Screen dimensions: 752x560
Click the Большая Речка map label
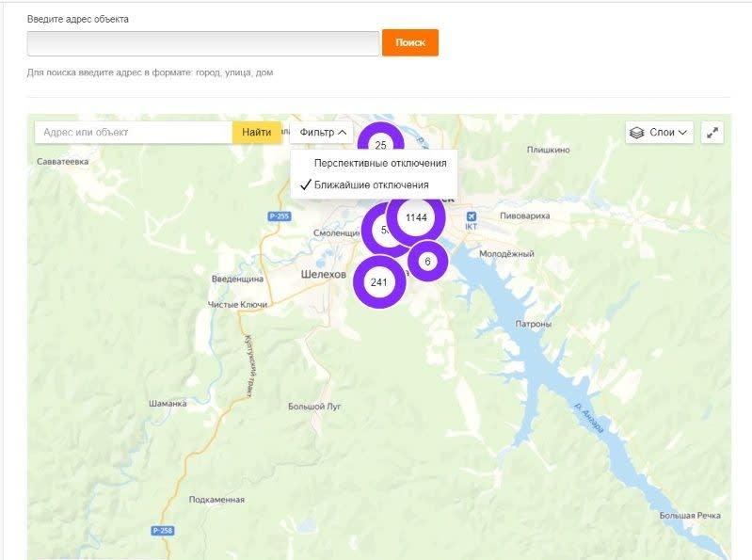(690, 516)
